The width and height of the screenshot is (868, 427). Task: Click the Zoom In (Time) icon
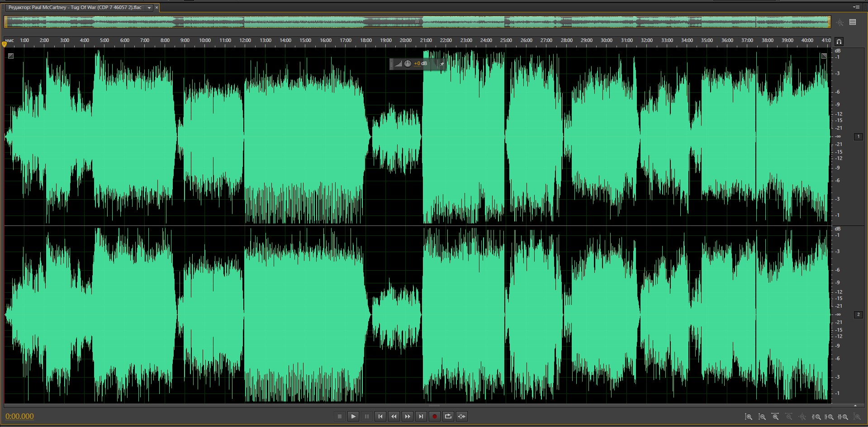775,417
